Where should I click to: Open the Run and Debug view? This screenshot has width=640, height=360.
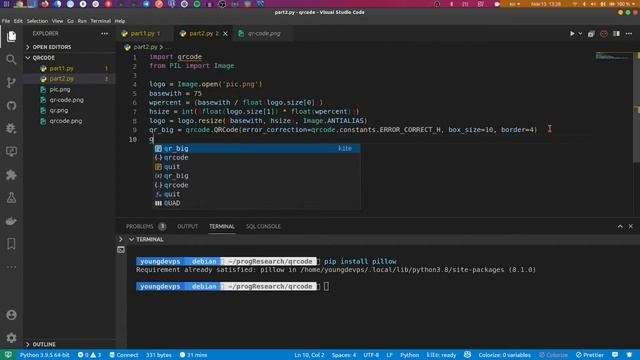point(11,129)
